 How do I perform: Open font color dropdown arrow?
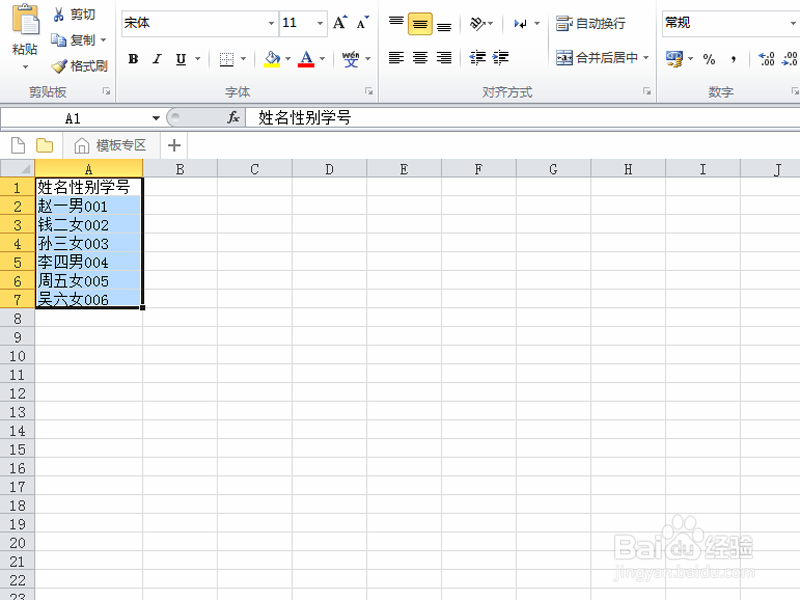coord(322,59)
